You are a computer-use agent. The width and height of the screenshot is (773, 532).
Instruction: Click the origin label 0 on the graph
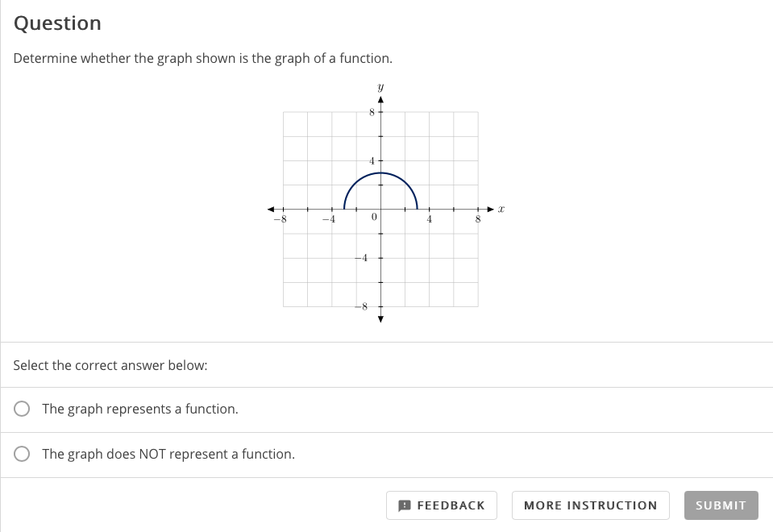[x=372, y=217]
